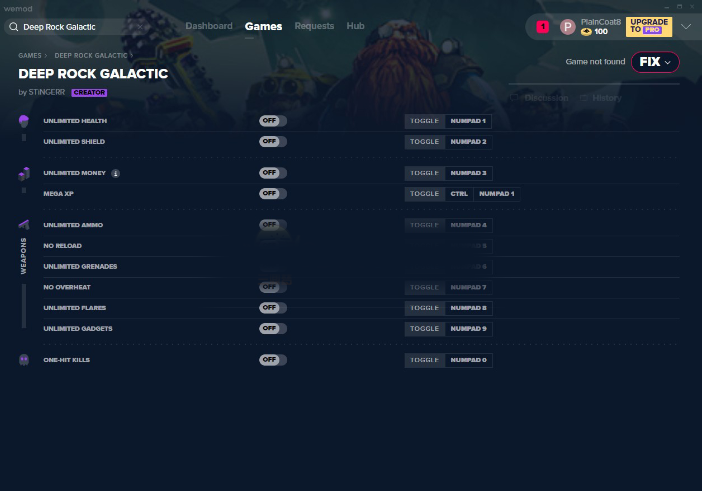Viewport: 702px width, 492px height.
Task: Focus the Deep Rock Galactic search field
Action: 76,27
